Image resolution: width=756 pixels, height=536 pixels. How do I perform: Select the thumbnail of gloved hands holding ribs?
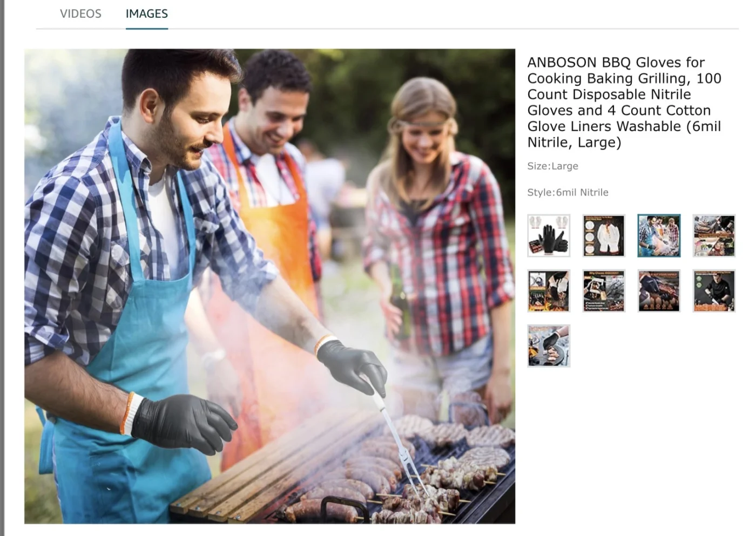pos(659,291)
